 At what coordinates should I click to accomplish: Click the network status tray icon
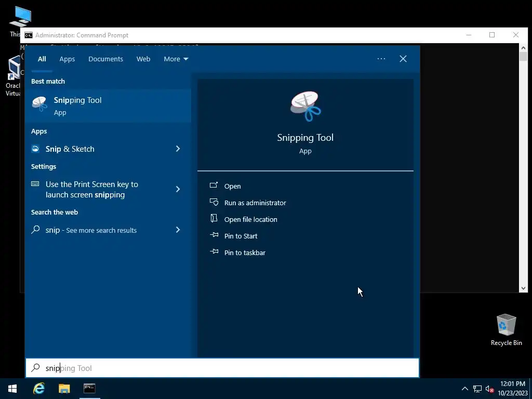[x=477, y=389]
